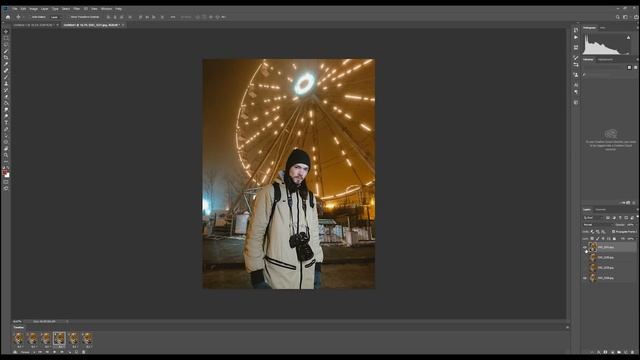This screenshot has width=640, height=360.
Task: Select the Eyedropper tool
Action: (x=6, y=64)
